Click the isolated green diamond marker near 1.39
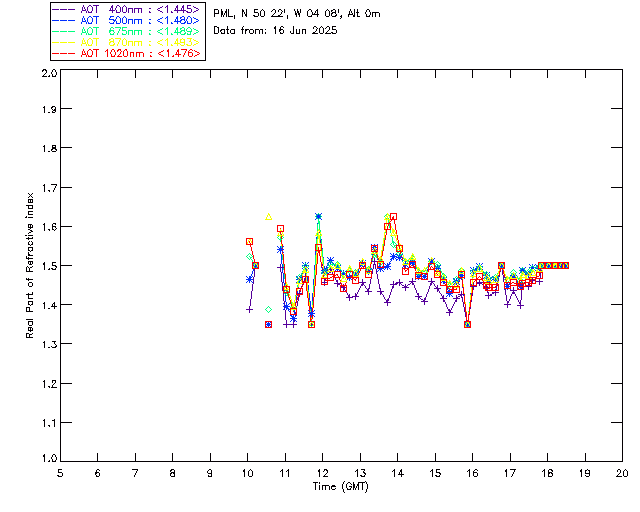Image resolution: width=640 pixels, height=512 pixels. (268, 309)
